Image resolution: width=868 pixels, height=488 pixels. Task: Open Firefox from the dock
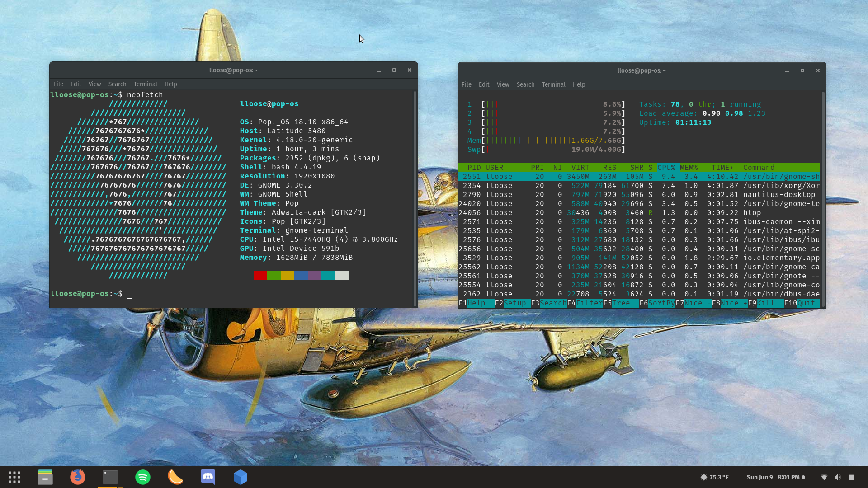pos(78,477)
